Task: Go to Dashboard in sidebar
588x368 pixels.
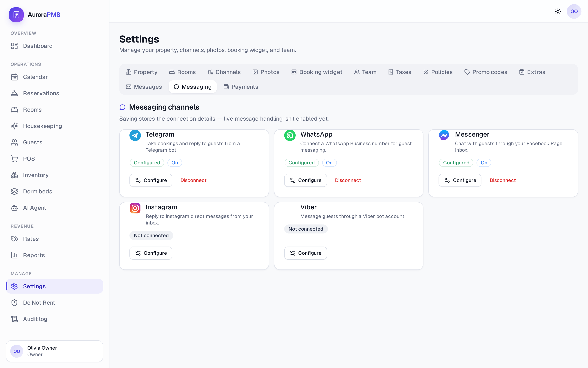Action: (55, 46)
